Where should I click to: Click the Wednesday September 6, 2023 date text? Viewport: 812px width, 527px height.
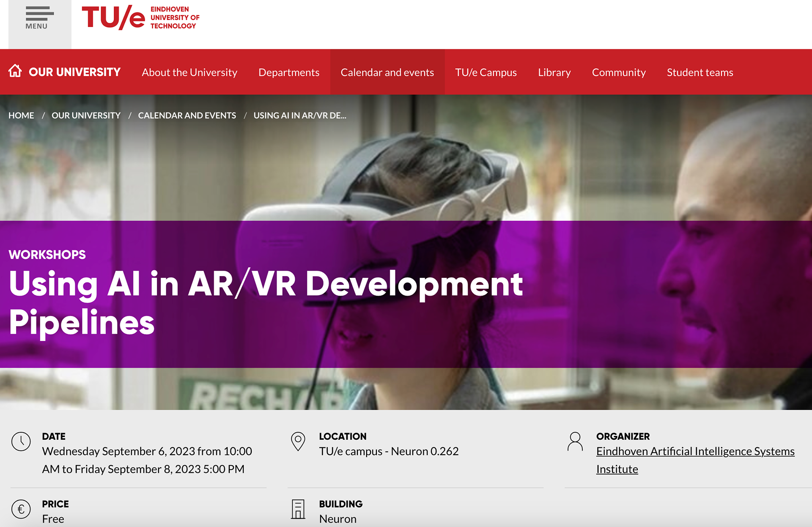147,460
